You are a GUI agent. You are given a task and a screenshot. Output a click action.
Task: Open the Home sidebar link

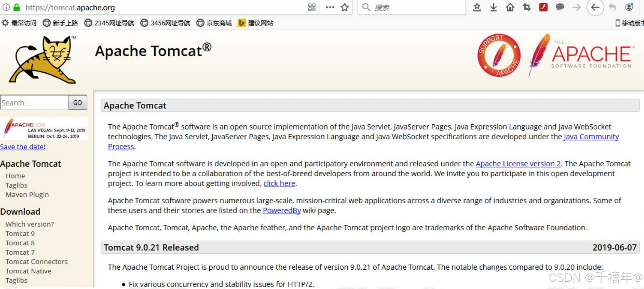point(15,176)
